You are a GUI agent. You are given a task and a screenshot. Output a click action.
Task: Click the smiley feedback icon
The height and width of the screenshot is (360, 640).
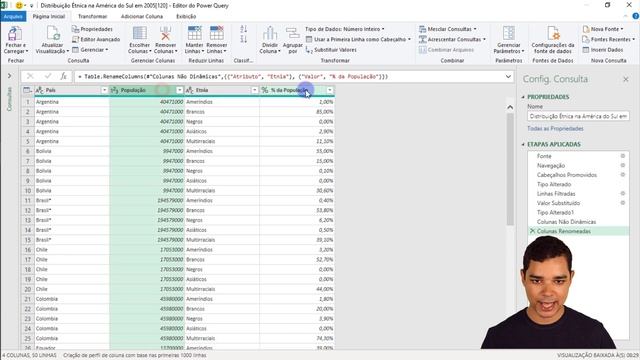point(19,6)
